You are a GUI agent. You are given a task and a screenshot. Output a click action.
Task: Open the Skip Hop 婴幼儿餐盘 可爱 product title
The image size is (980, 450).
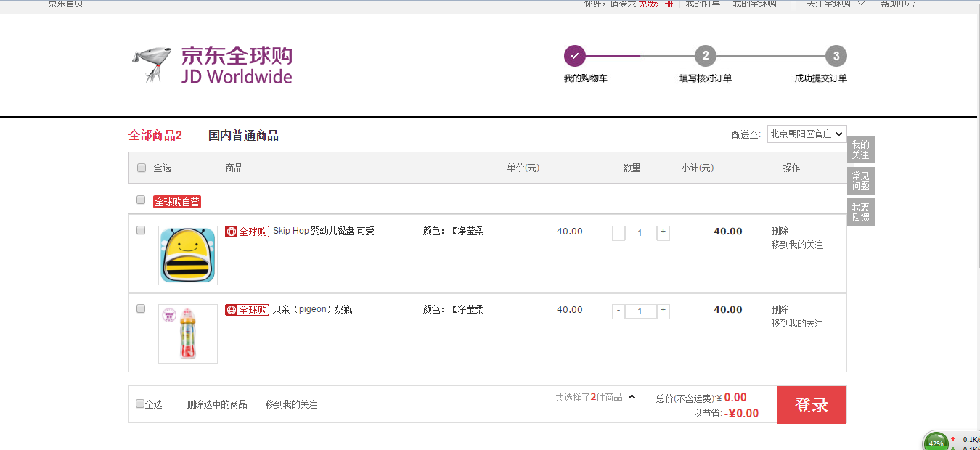(324, 232)
